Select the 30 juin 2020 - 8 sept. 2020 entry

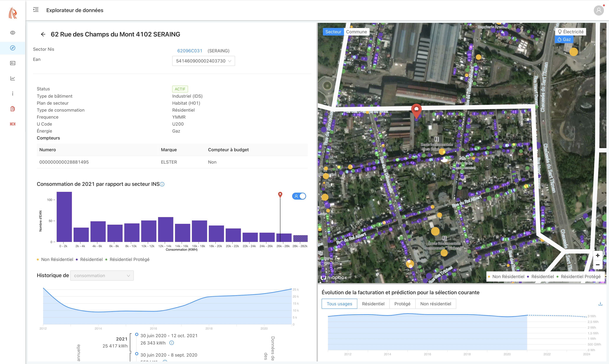(169, 355)
